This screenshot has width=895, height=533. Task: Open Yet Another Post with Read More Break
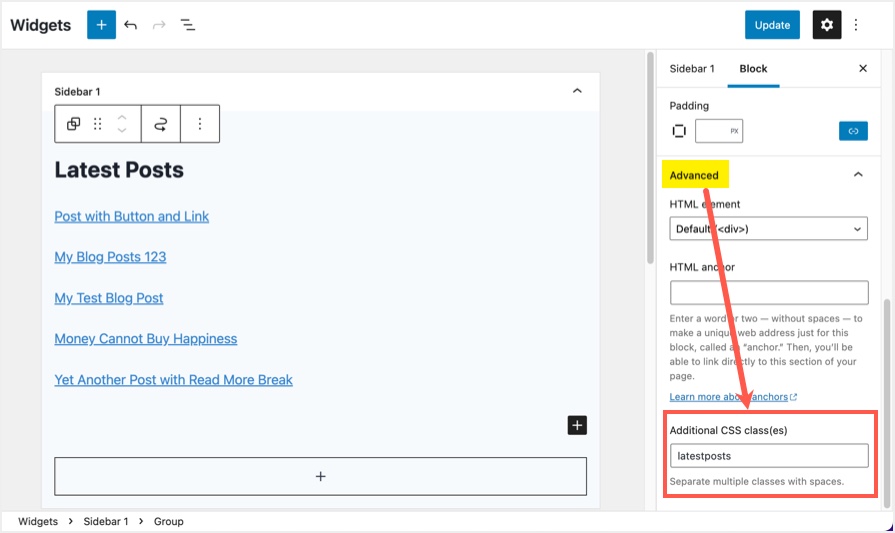(x=174, y=380)
